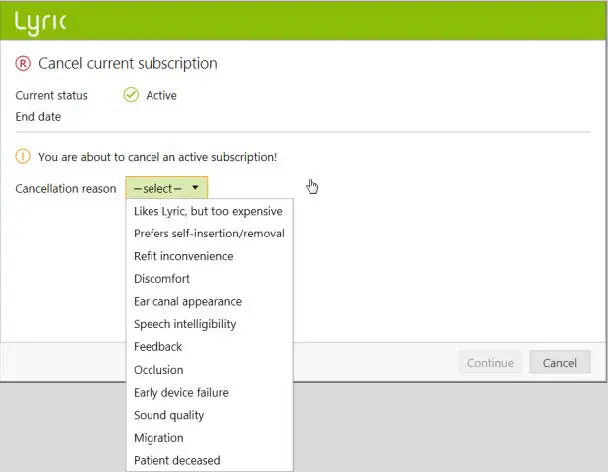Click the red R subscription icon
The image size is (608, 472).
click(23, 63)
